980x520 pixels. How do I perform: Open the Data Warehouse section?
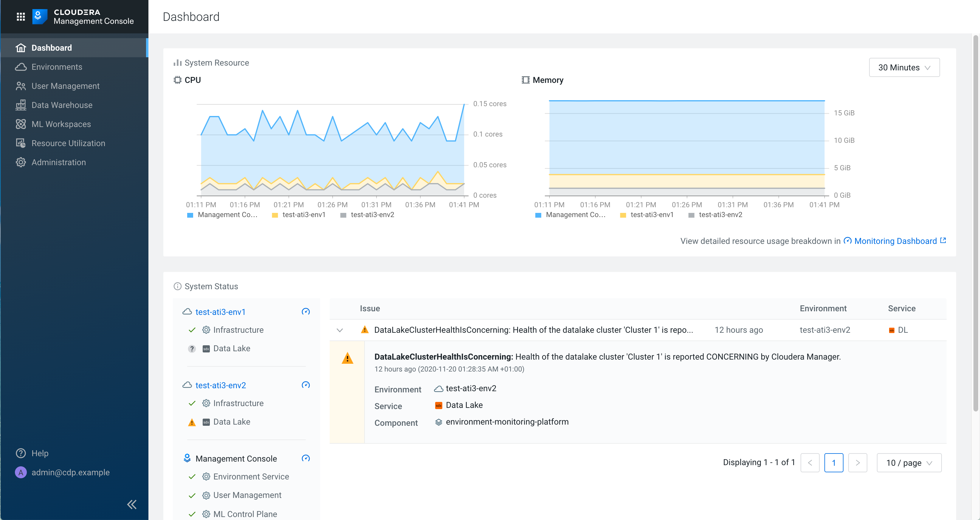[x=62, y=105]
